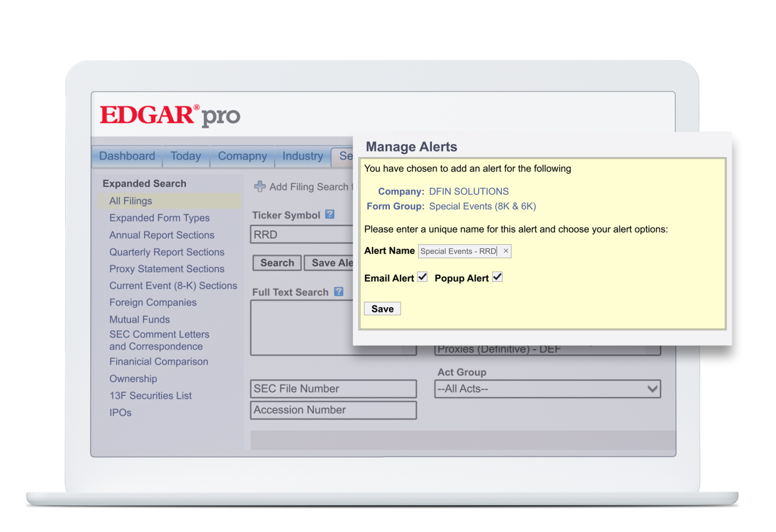Viewport: 776px width, 532px height.
Task: Open the Industry tab
Action: point(302,156)
